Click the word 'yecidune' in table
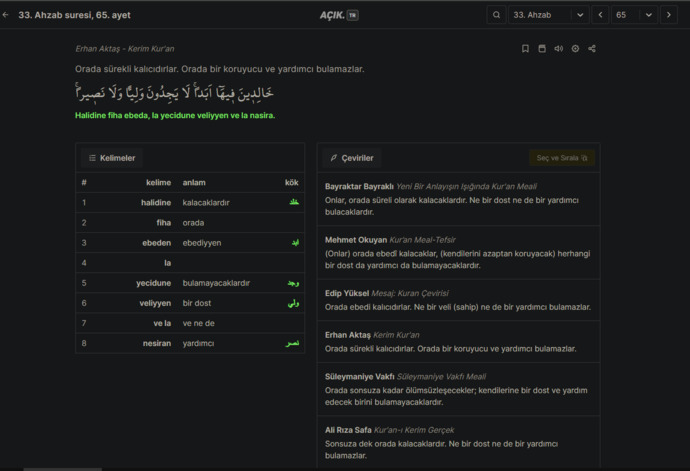The height and width of the screenshot is (471, 690). (154, 283)
